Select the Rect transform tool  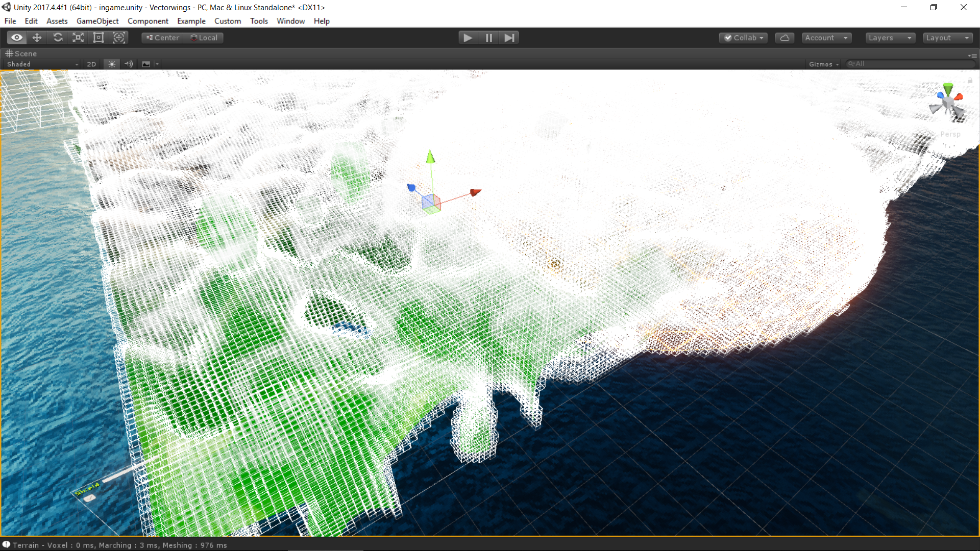click(99, 38)
